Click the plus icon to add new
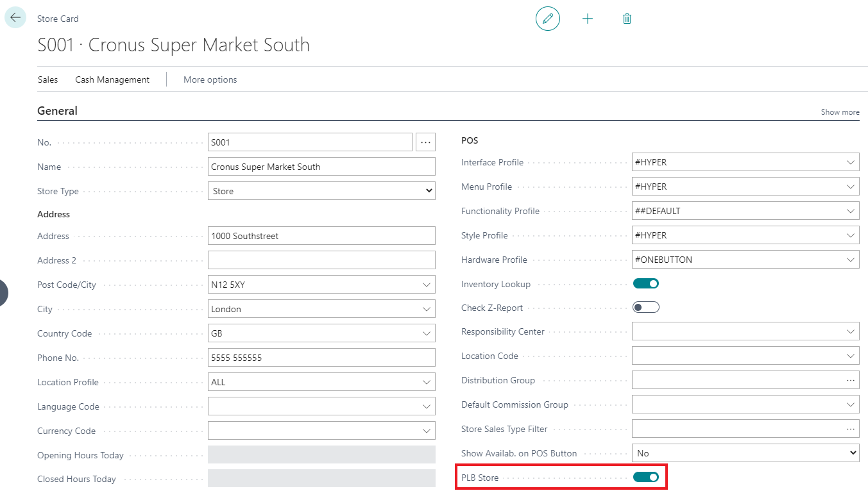This screenshot has height=500, width=868. pyautogui.click(x=587, y=19)
